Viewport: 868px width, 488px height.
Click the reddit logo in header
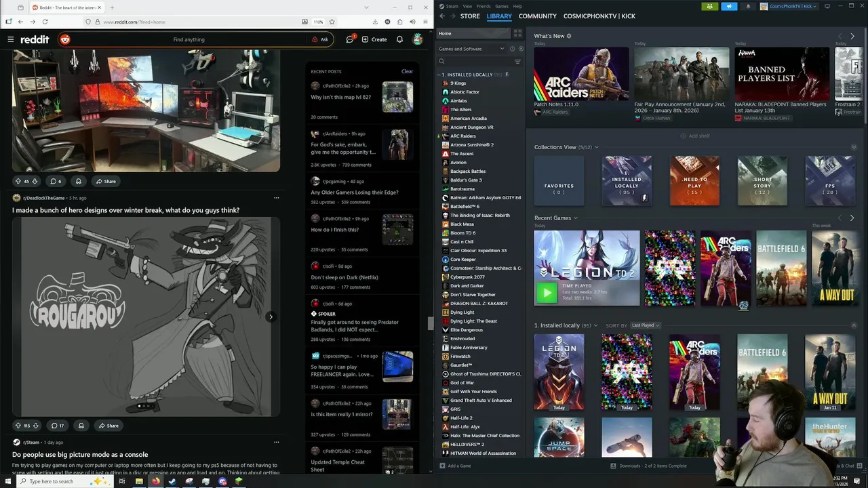[x=35, y=39]
